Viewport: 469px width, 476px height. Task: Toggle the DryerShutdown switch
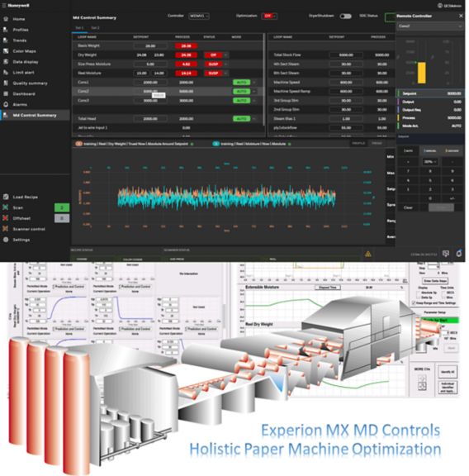coord(345,16)
